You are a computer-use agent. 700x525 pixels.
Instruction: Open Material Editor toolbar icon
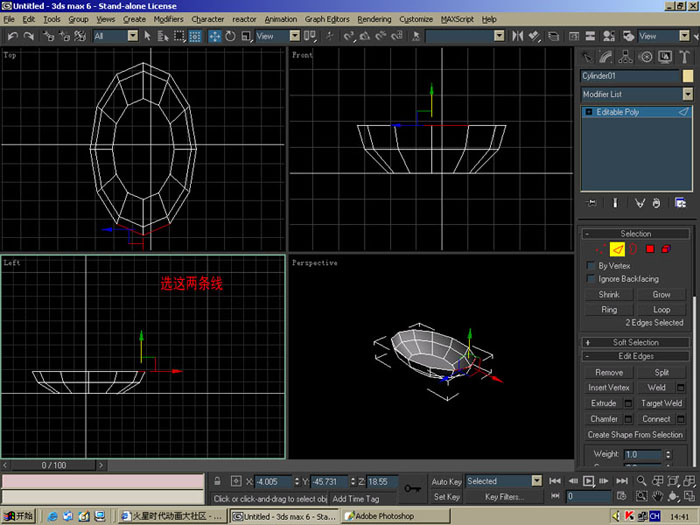(608, 36)
